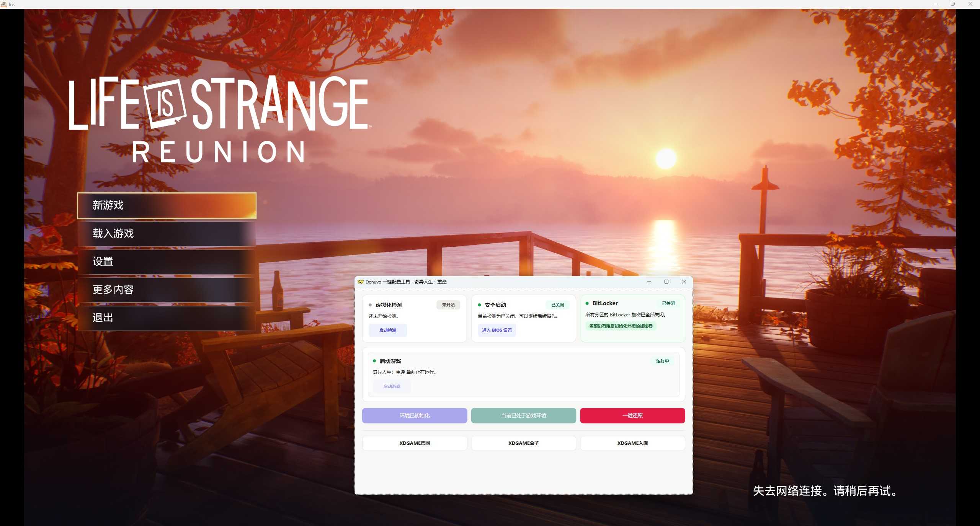This screenshot has width=980, height=526.
Task: Click the red 一键还原 restore button
Action: point(632,415)
